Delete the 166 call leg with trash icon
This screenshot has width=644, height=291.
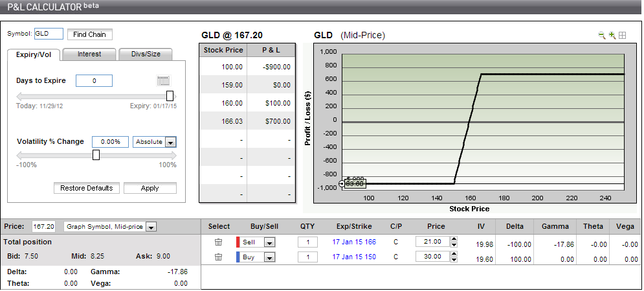point(219,242)
